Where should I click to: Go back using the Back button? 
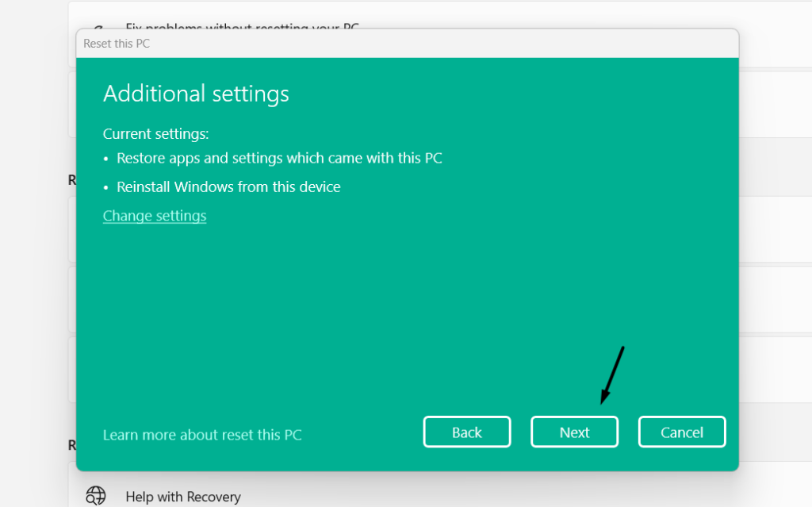(466, 432)
